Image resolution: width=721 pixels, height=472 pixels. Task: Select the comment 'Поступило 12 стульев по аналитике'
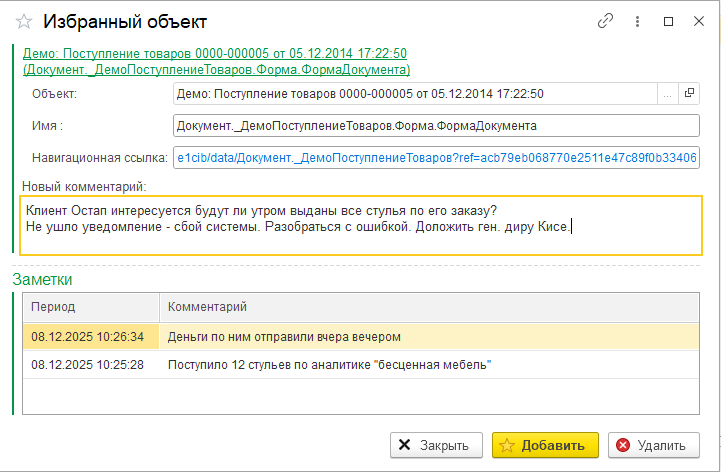pyautogui.click(x=429, y=365)
